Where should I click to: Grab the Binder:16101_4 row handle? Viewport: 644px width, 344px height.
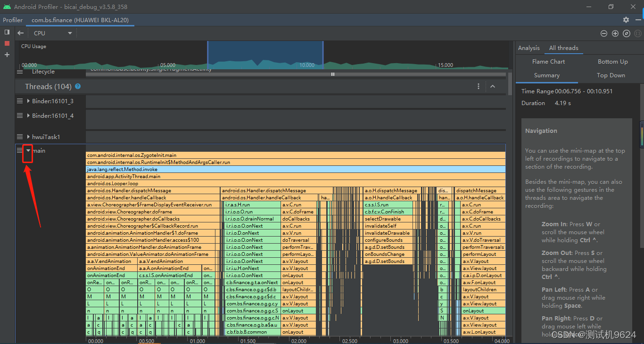[x=20, y=115]
